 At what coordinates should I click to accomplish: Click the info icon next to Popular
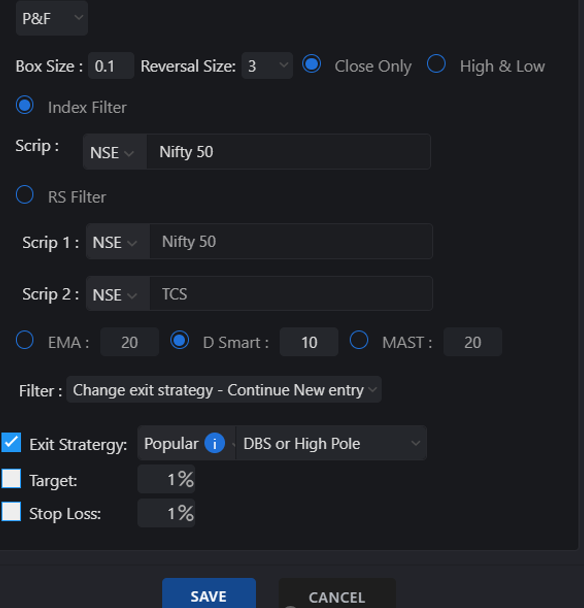click(x=214, y=443)
